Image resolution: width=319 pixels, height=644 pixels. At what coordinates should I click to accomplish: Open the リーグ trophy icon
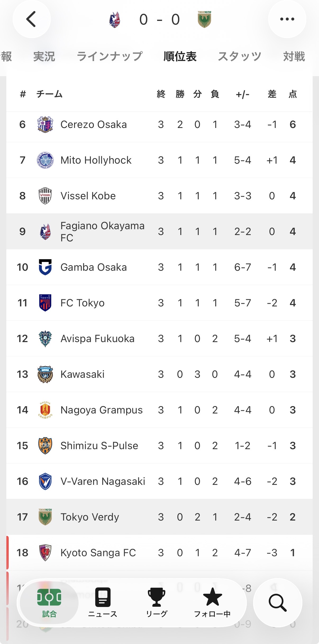click(x=157, y=603)
